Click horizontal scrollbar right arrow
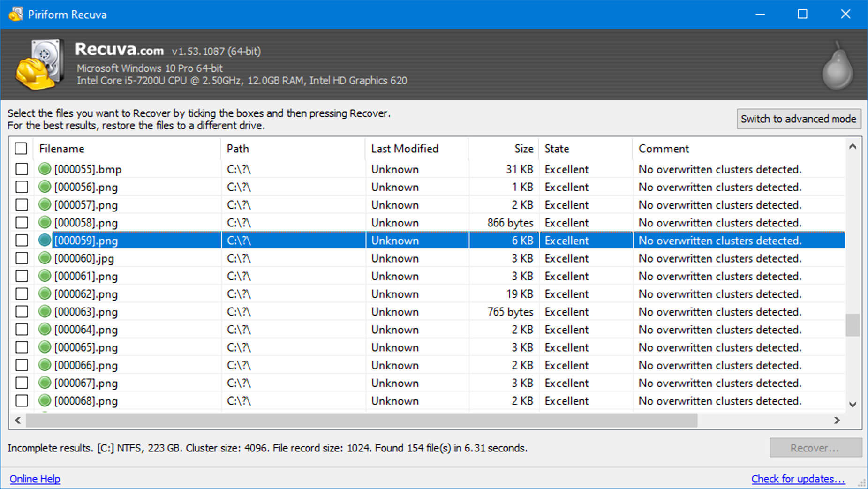 [837, 420]
